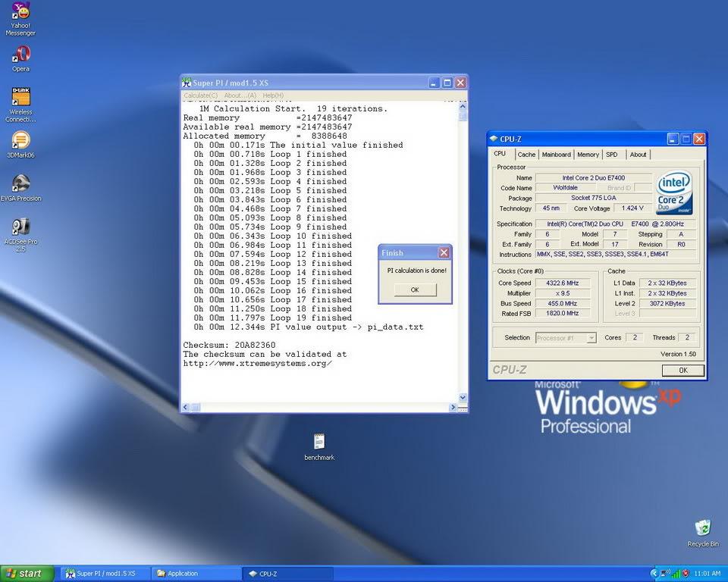Switch to the Cache tab
Image resolution: width=728 pixels, height=582 pixels.
[x=526, y=155]
